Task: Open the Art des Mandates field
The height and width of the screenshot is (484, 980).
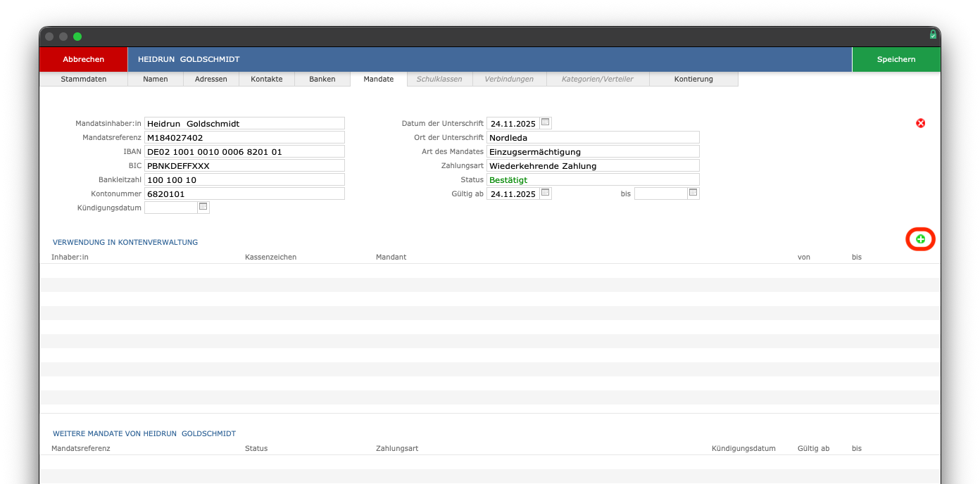Action: tap(593, 151)
